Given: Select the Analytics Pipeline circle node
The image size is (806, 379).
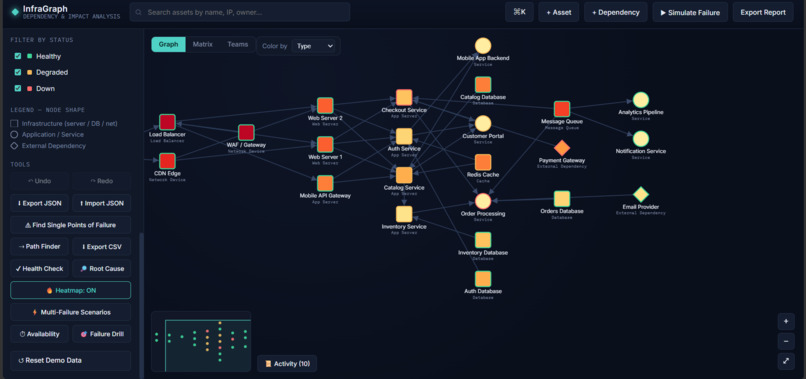Looking at the screenshot, I should 640,100.
